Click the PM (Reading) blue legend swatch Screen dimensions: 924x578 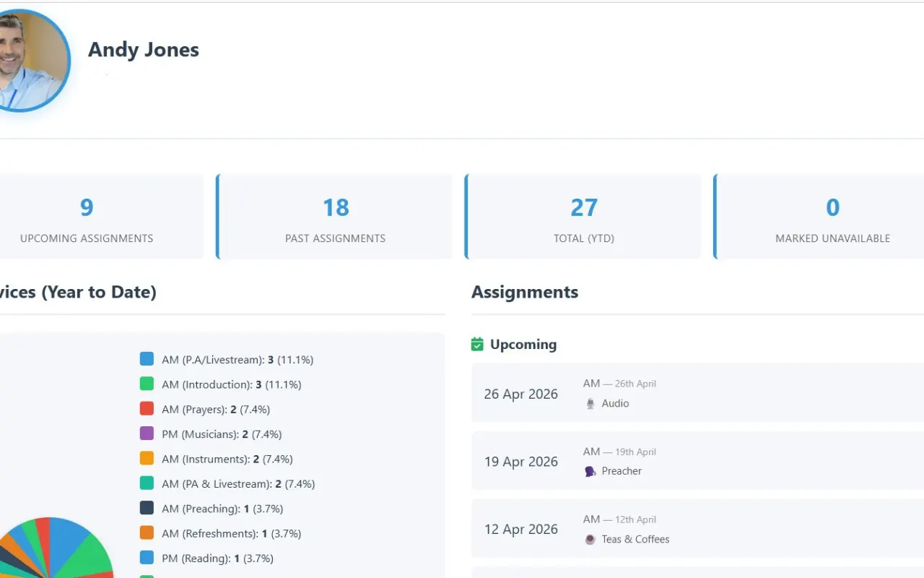point(147,558)
